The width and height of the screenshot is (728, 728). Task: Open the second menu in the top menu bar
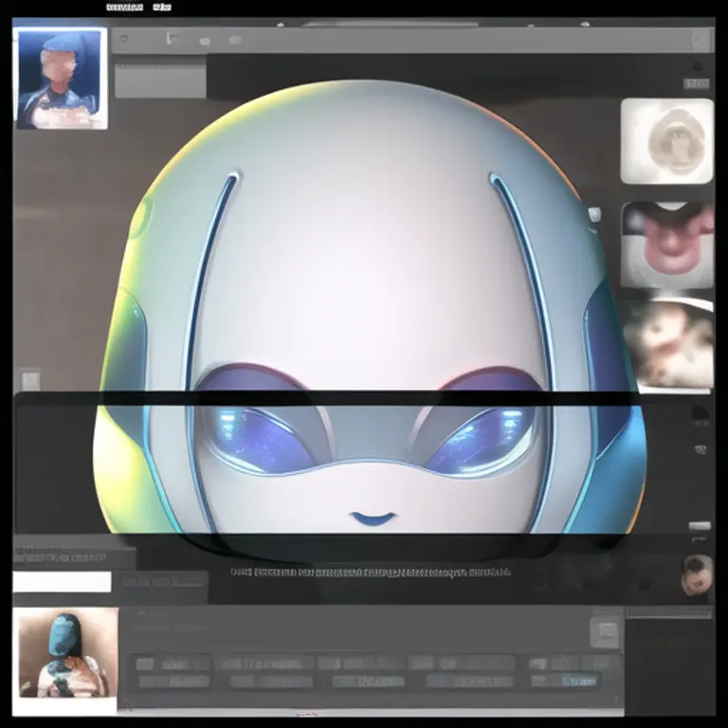point(162,8)
